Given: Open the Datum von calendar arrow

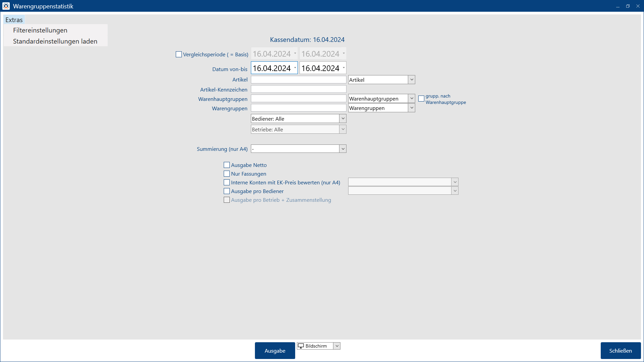Looking at the screenshot, I should point(295,68).
